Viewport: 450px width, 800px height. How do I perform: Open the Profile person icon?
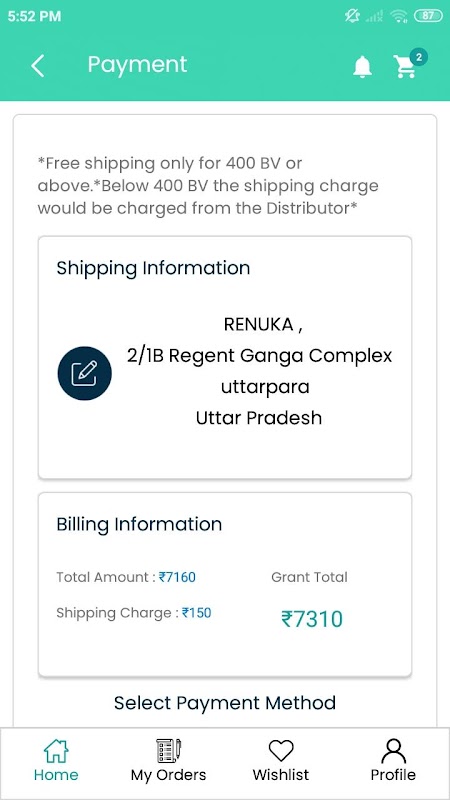393,751
